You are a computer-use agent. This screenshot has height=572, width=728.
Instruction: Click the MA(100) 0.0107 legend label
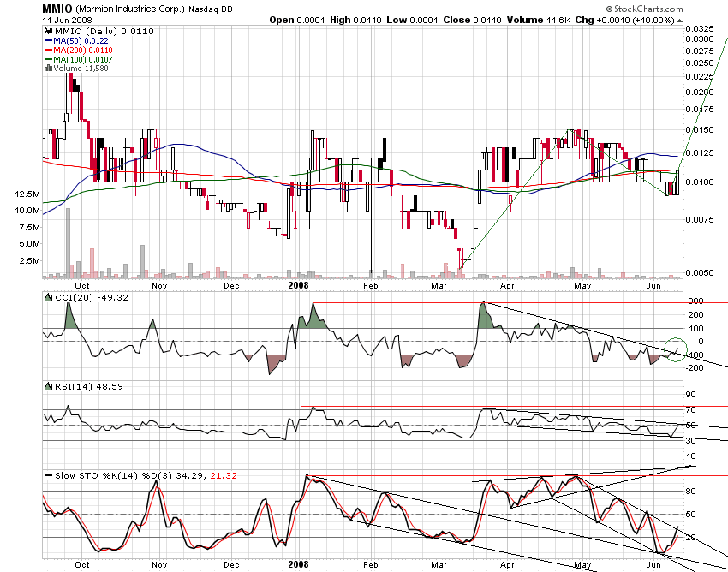pos(82,59)
